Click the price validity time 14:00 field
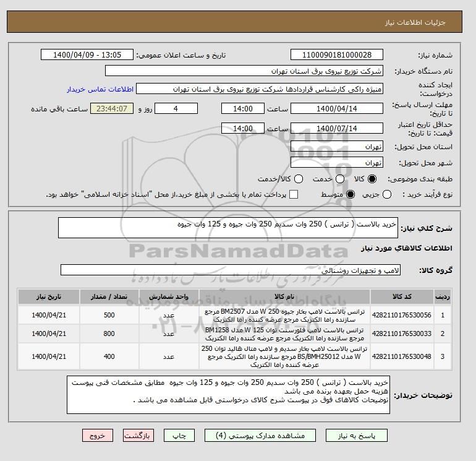Viewport: 476px width, 461px height. pos(243,128)
